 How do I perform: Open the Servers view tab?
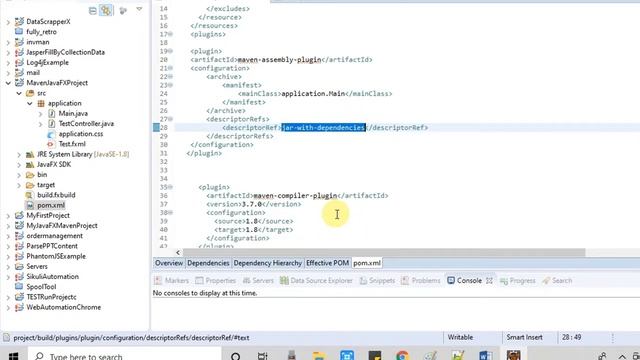[258, 281]
